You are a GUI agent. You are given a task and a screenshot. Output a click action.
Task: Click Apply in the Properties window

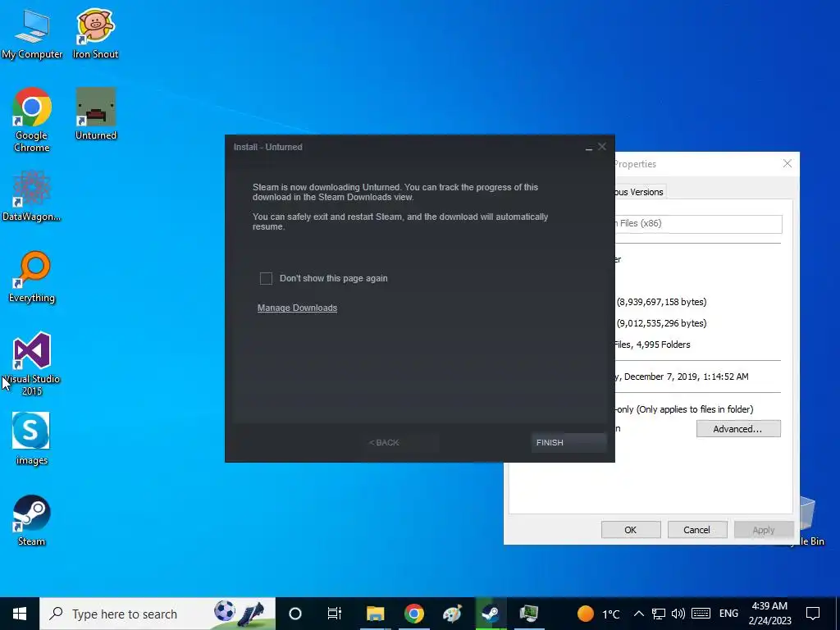764,530
